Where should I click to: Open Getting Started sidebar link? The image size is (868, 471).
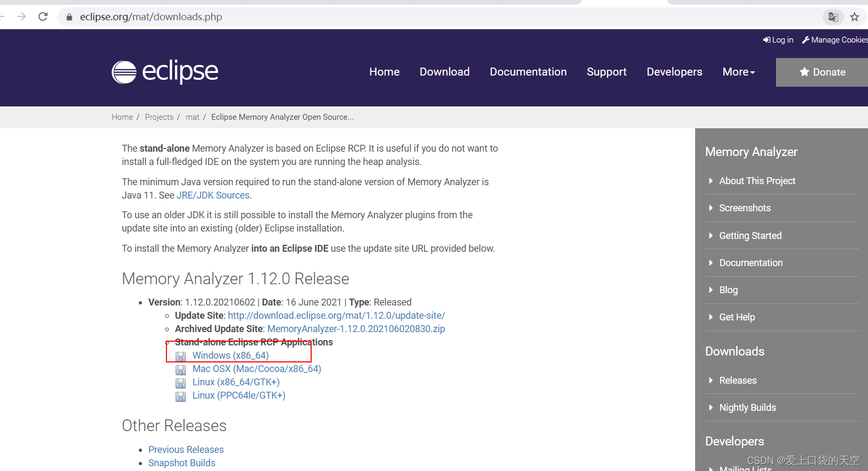(x=750, y=235)
